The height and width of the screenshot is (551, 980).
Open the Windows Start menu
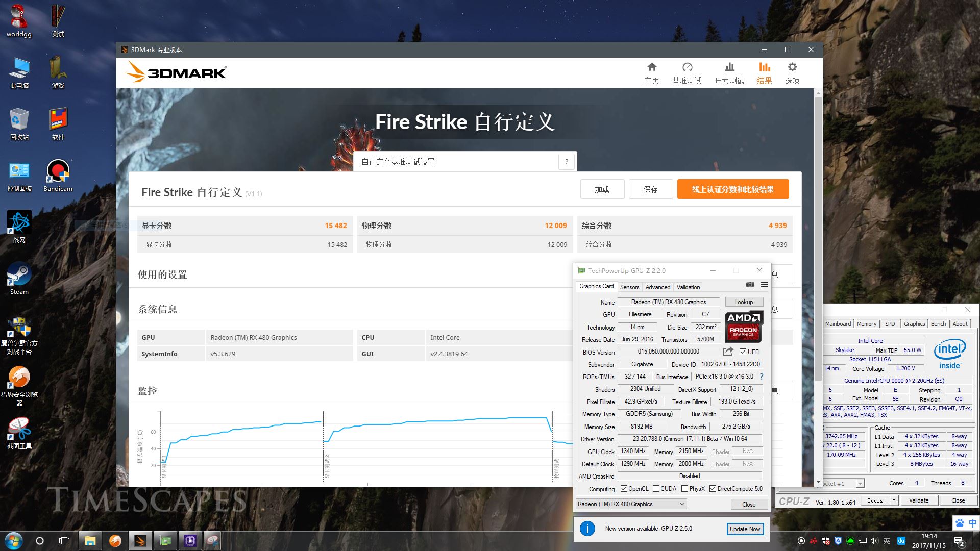click(14, 541)
